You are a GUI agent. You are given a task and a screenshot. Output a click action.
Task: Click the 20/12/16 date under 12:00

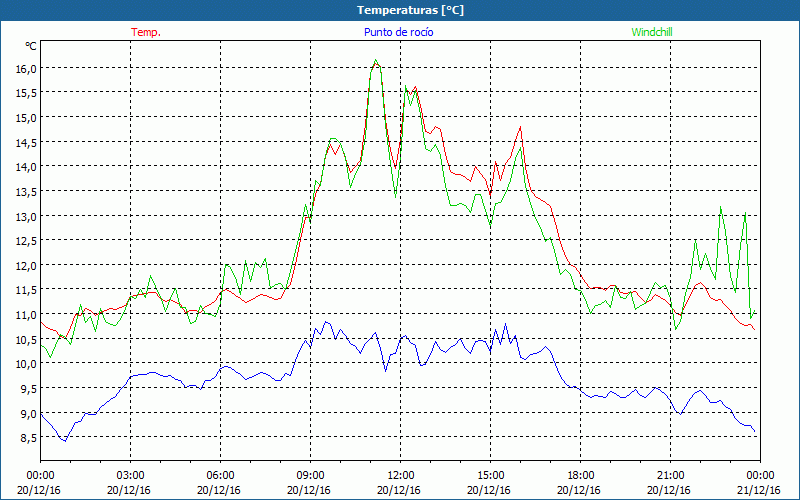point(399,490)
